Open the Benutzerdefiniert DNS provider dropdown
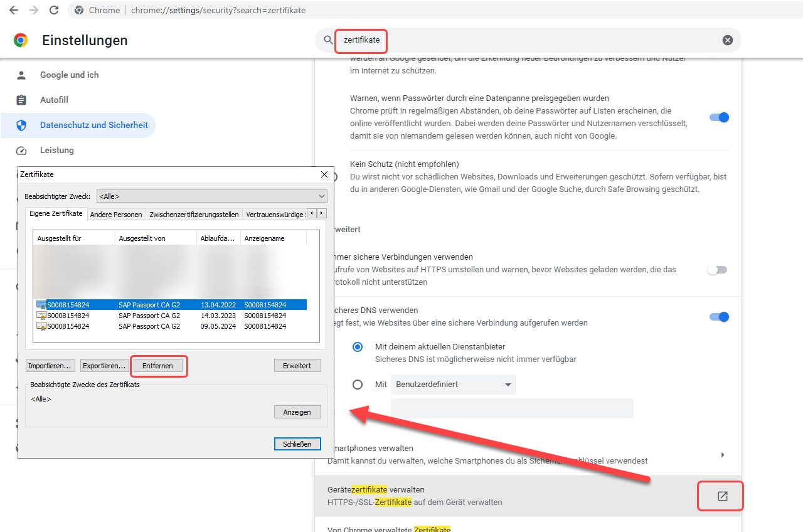Image resolution: width=803 pixels, height=532 pixels. [454, 385]
